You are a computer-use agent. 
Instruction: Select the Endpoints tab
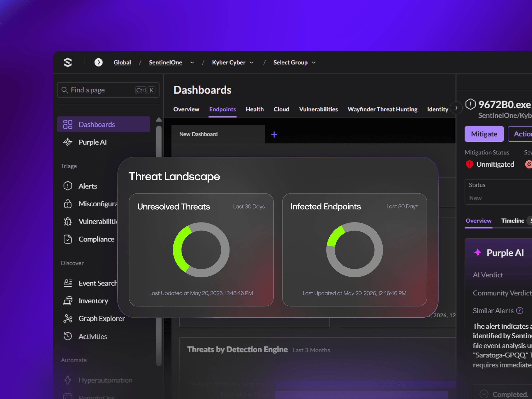pos(223,109)
